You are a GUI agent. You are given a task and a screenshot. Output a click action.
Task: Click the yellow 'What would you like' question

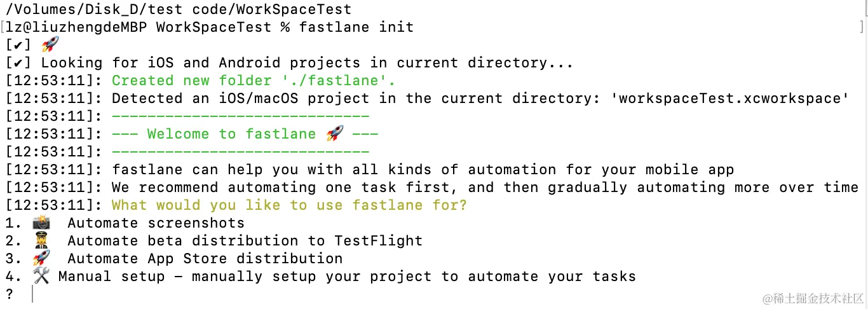(x=289, y=205)
